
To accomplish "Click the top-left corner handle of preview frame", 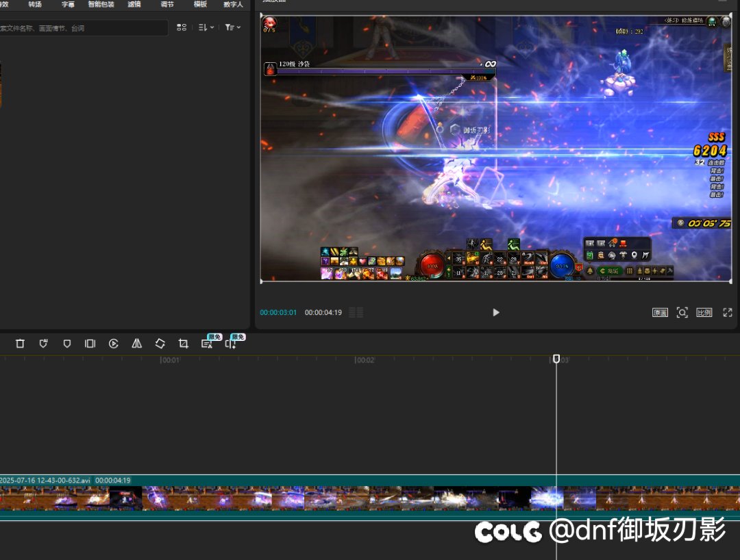I will pyautogui.click(x=262, y=16).
